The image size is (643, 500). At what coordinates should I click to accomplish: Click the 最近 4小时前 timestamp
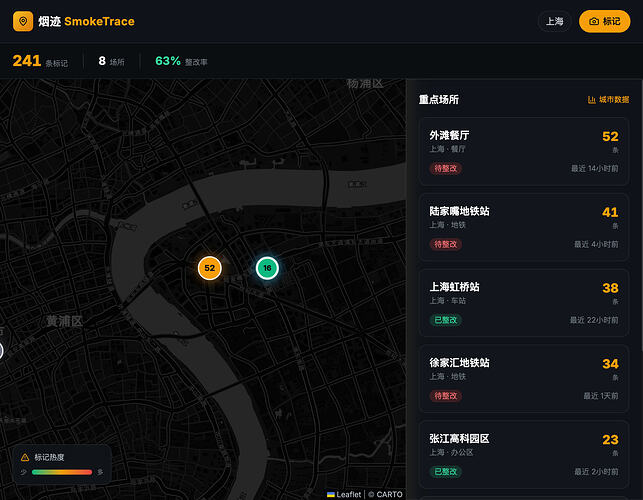pyautogui.click(x=596, y=244)
